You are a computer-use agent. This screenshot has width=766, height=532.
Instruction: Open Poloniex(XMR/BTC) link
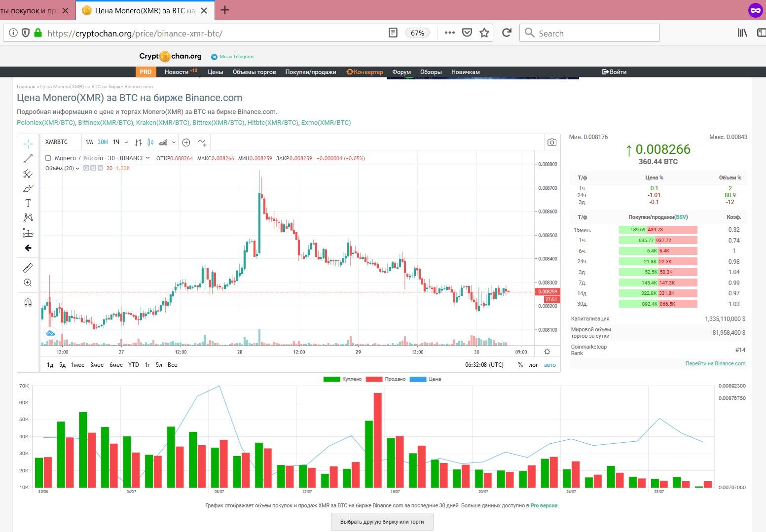(46, 123)
